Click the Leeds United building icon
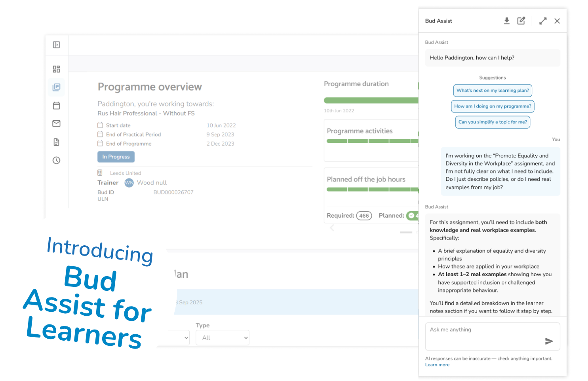Viewport: 588px width, 381px height. pyautogui.click(x=100, y=173)
